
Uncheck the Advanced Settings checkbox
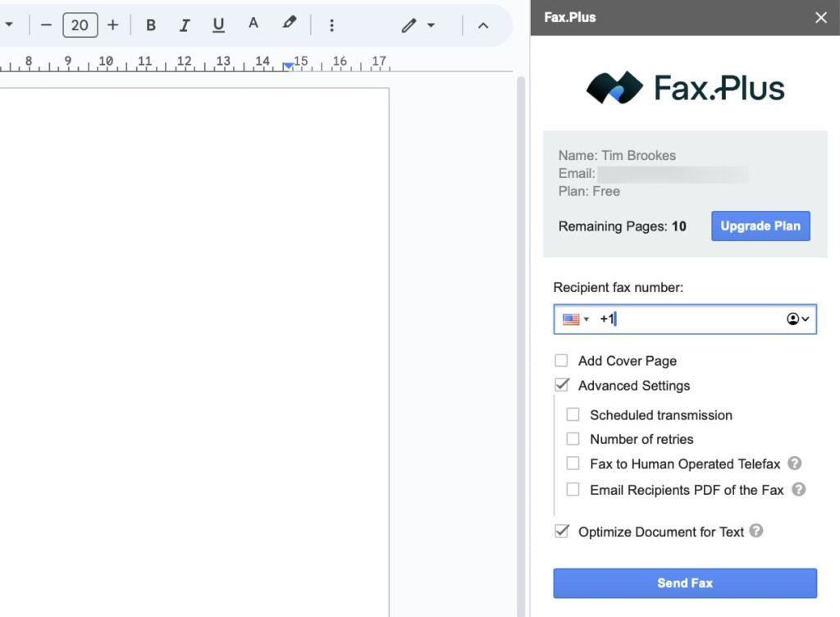[x=561, y=385]
